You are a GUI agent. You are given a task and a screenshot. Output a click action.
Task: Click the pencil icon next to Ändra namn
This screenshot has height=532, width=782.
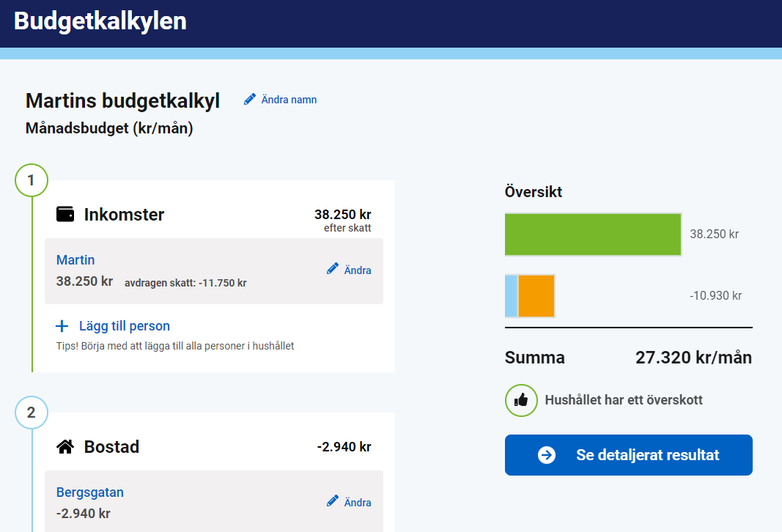pyautogui.click(x=250, y=99)
